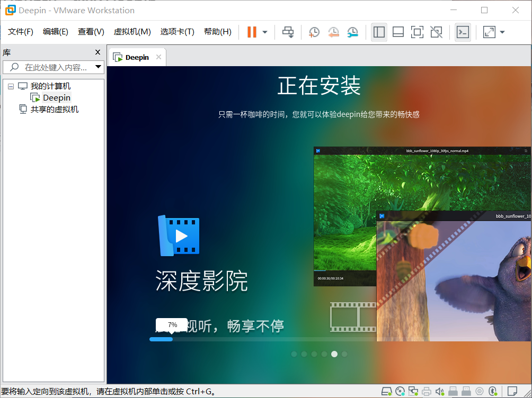Click the 深度影院 movie app icon

[179, 236]
